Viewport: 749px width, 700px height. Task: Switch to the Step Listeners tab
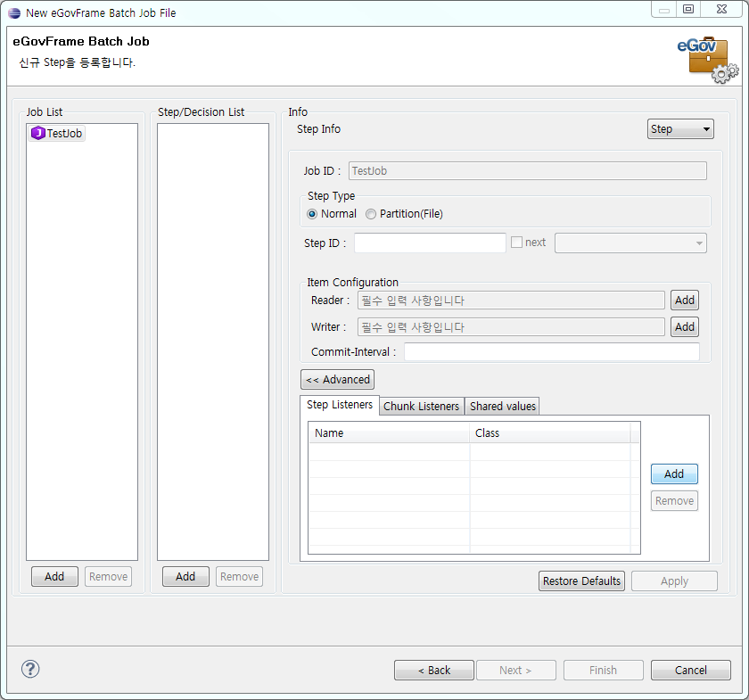[x=340, y=405]
